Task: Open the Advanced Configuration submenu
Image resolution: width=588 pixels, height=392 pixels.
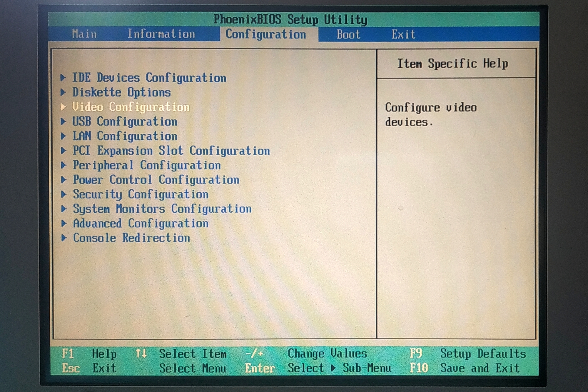Action: click(x=141, y=223)
